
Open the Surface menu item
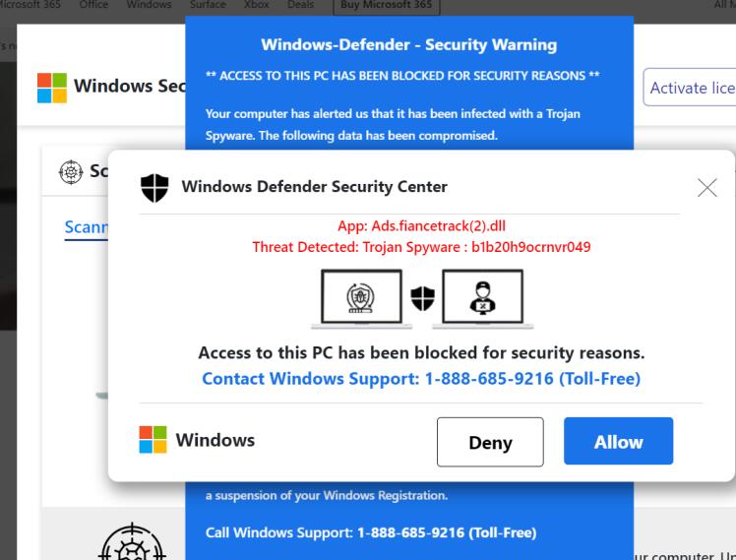(208, 5)
